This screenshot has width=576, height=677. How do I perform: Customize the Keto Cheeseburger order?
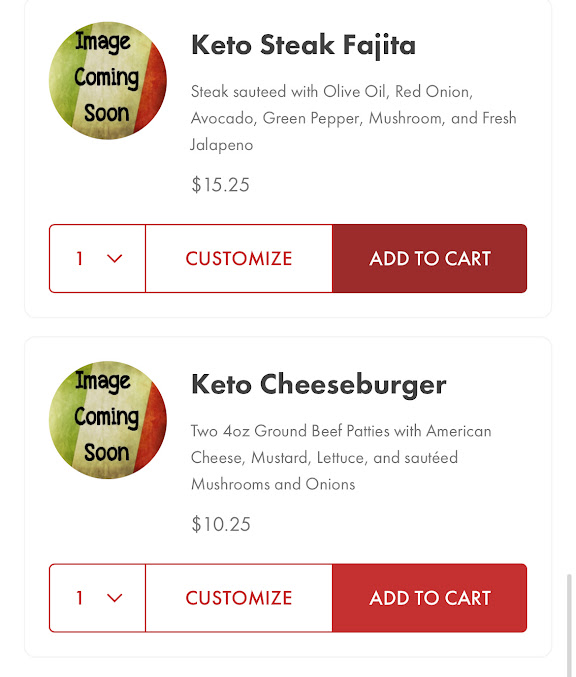[239, 598]
